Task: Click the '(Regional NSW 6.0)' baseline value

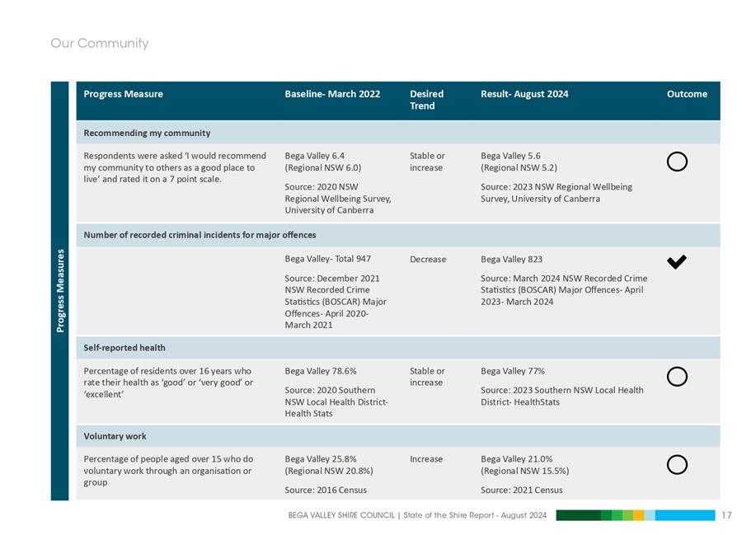Action: click(x=322, y=167)
